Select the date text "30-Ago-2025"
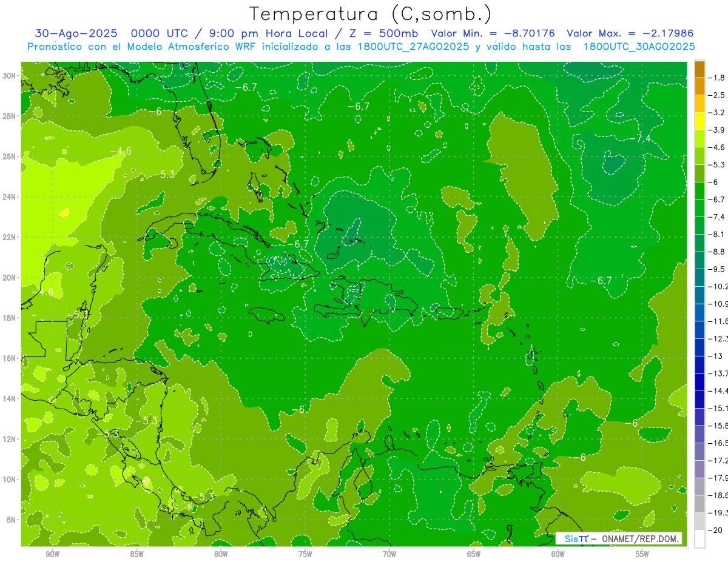The image size is (728, 562). point(76,33)
